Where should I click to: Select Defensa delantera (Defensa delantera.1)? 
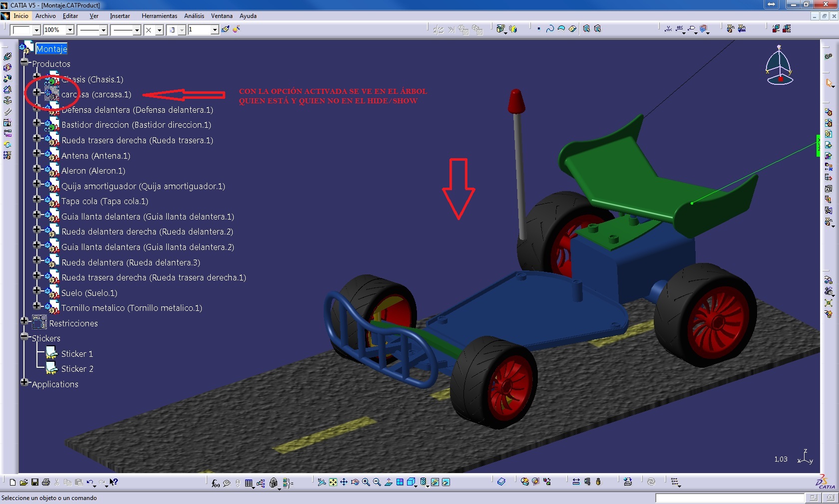pyautogui.click(x=137, y=110)
